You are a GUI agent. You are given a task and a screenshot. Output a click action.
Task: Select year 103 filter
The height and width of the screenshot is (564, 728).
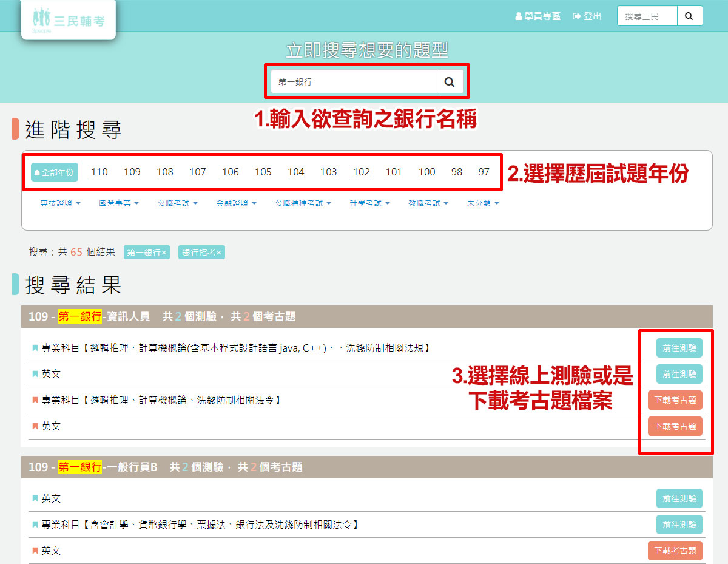point(329,172)
